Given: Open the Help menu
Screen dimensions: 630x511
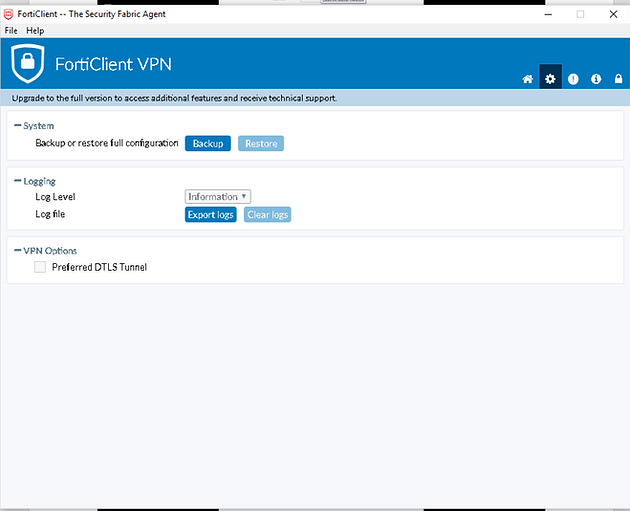Looking at the screenshot, I should (x=35, y=31).
